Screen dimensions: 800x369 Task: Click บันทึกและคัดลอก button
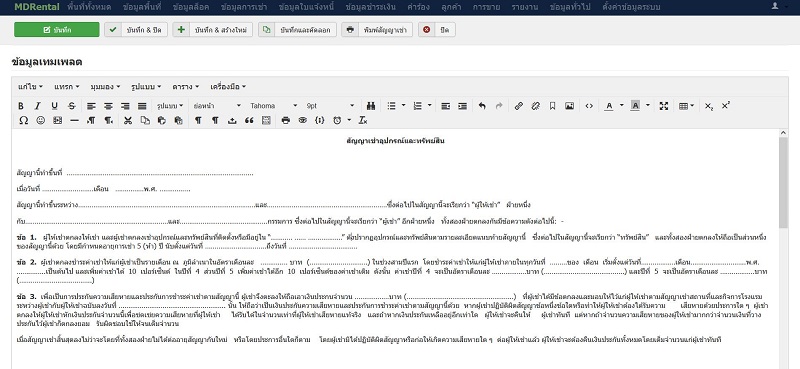297,30
